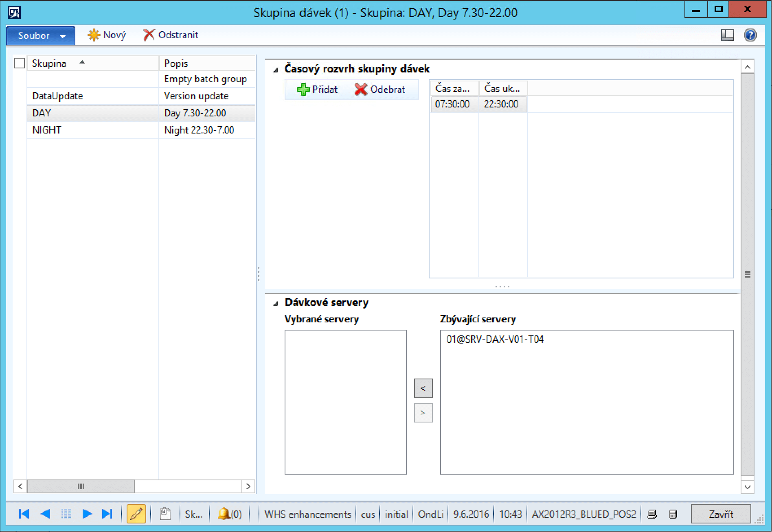
Task: Open the Soubor dropdown menu
Action: [41, 36]
